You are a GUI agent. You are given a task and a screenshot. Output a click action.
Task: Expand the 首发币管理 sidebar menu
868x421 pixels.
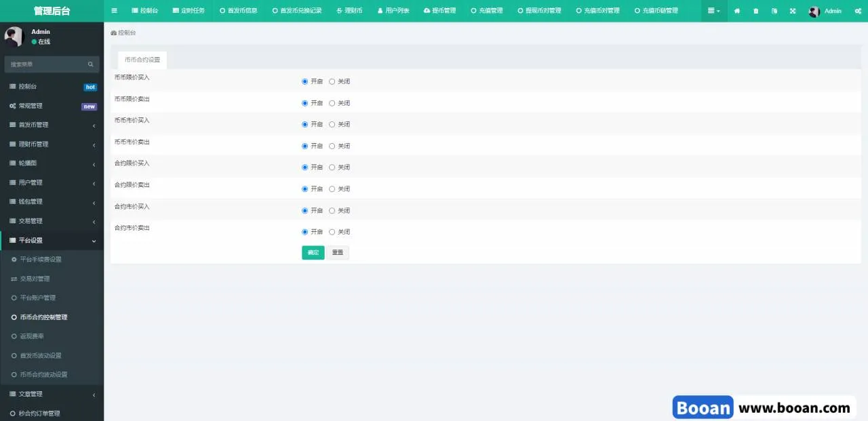52,125
